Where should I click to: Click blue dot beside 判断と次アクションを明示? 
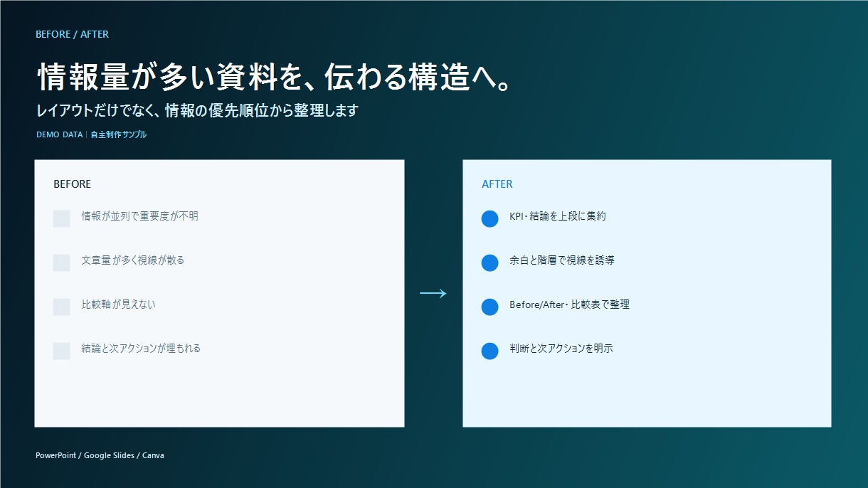490,351
